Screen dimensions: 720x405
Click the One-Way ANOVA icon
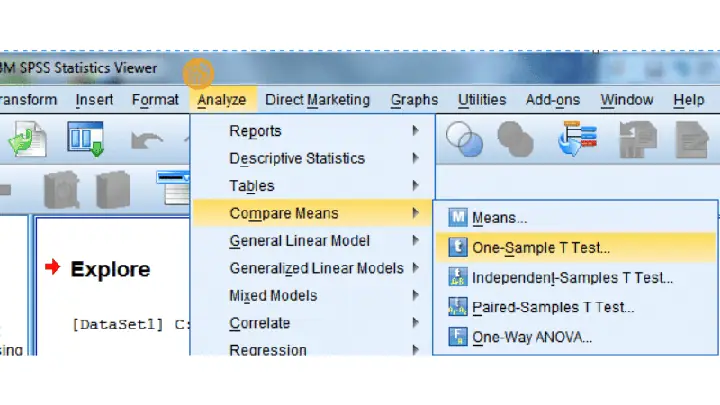point(458,337)
